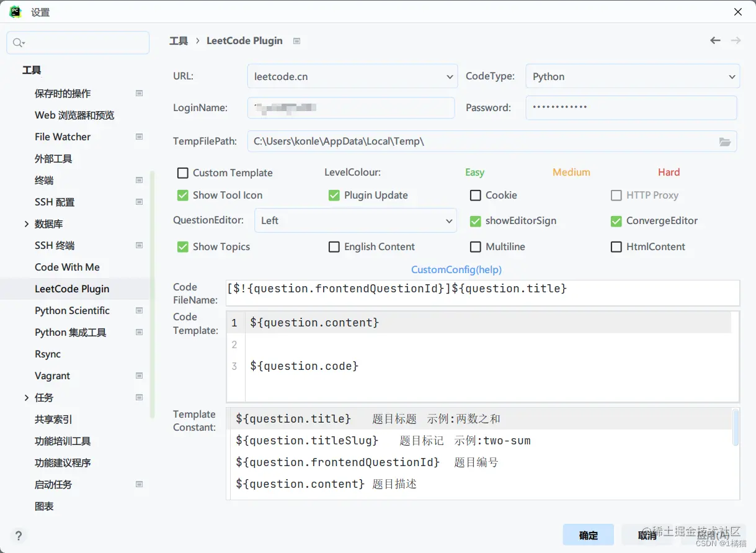Select 外部工具 in the sidebar
Image resolution: width=756 pixels, height=553 pixels.
coord(53,158)
